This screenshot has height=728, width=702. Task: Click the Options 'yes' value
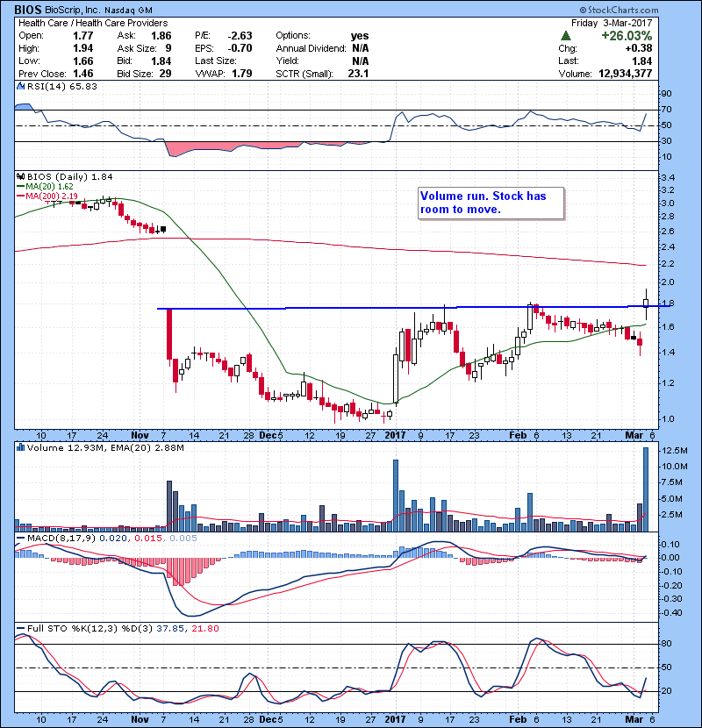[360, 36]
